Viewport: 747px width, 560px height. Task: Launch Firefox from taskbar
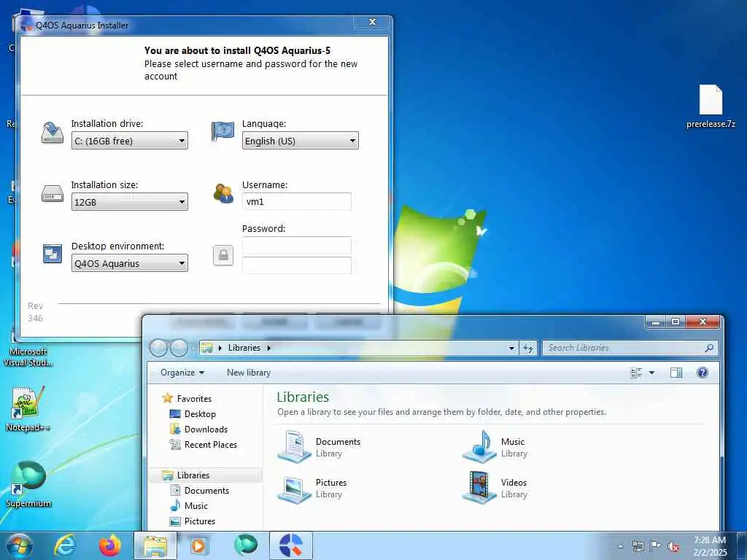[x=110, y=545]
